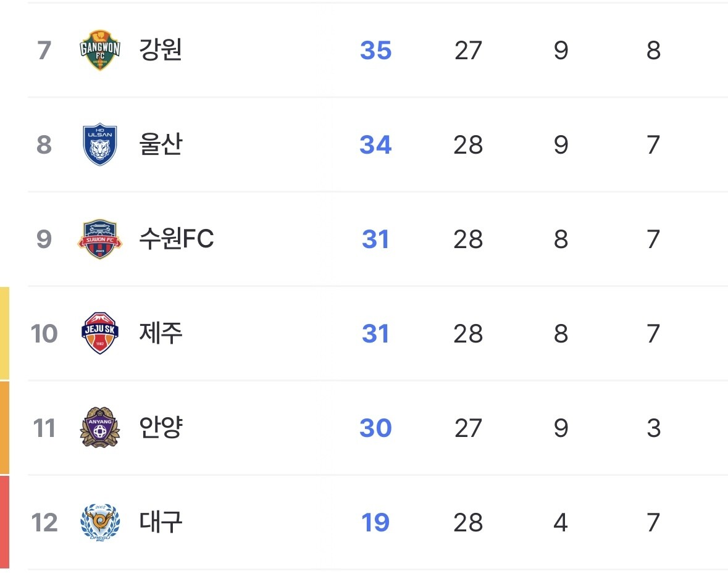728x582 pixels.
Task: Select 대구's 19 points value
Action: (375, 523)
